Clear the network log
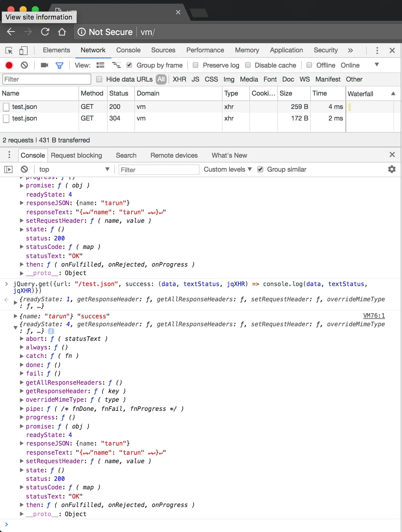The image size is (402, 532). pyautogui.click(x=24, y=65)
